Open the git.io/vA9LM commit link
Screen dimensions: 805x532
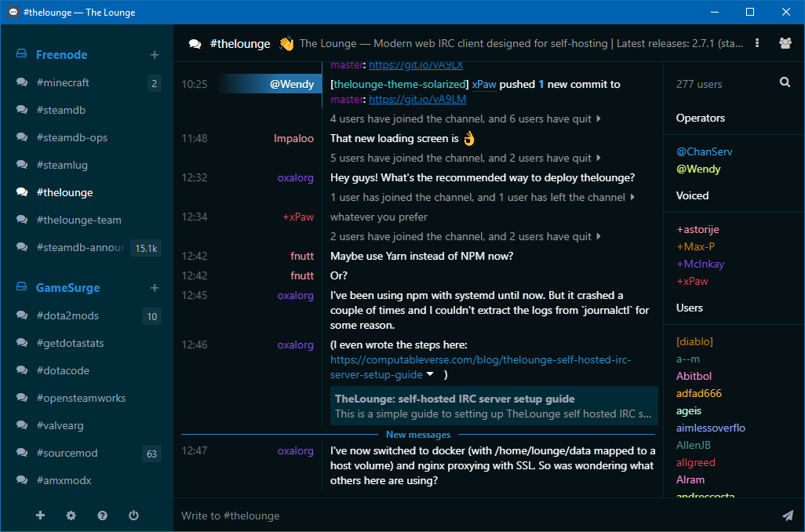point(417,100)
